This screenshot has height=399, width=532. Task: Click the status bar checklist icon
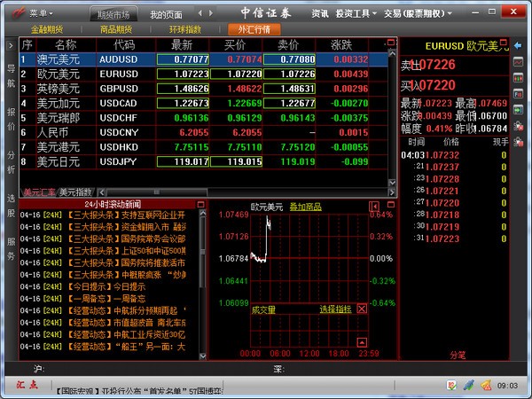(x=451, y=385)
